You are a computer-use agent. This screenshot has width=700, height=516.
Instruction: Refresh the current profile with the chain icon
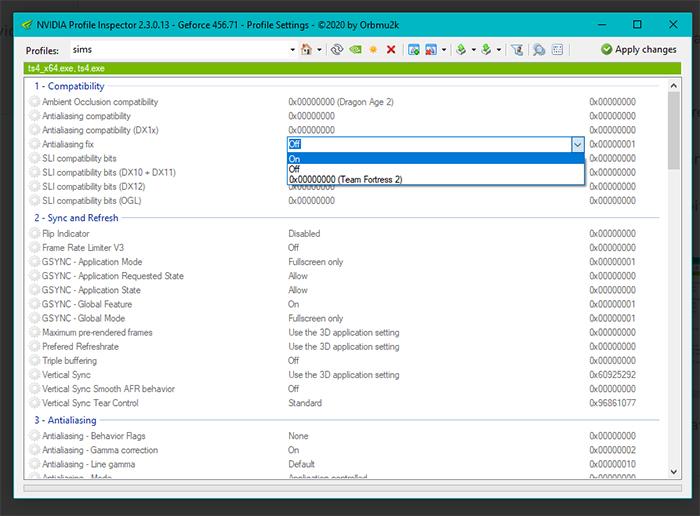click(337, 50)
